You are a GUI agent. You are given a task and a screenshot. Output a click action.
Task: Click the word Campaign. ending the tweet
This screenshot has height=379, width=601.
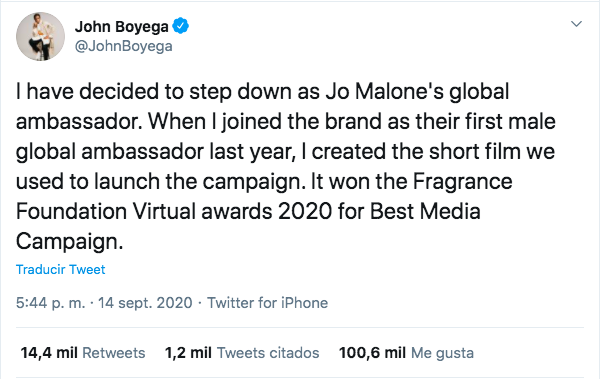pyautogui.click(x=69, y=242)
